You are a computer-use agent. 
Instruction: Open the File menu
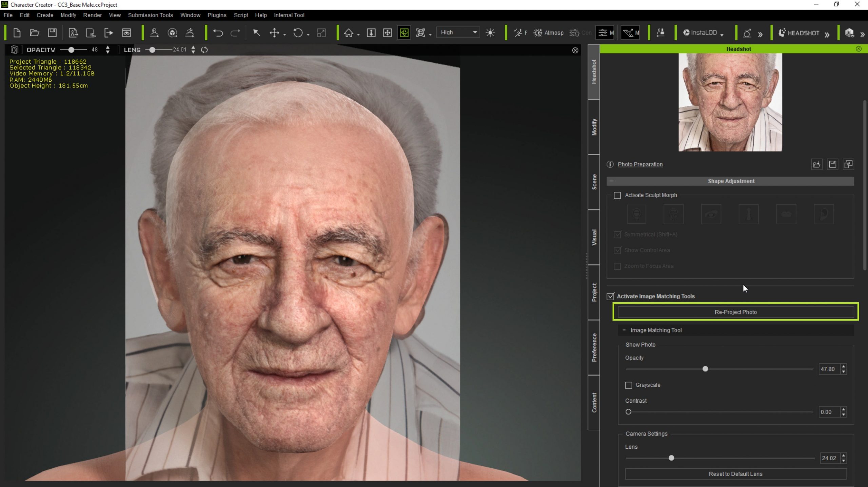click(x=8, y=15)
